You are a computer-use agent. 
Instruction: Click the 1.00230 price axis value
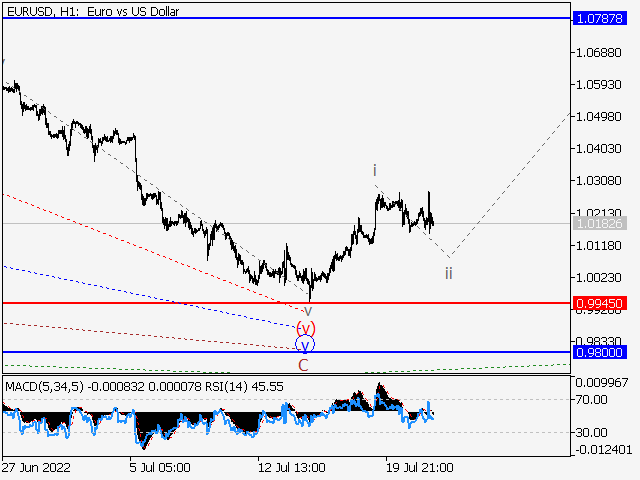(x=598, y=278)
